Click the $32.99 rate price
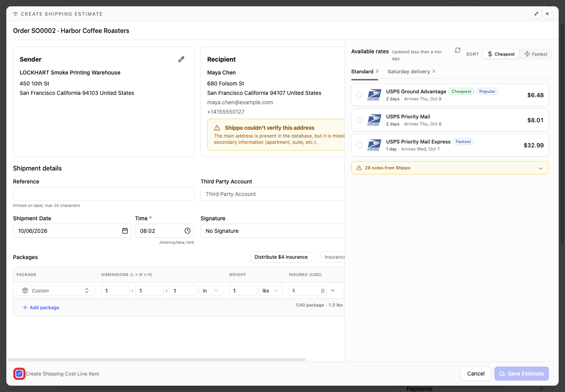565x392 pixels. (534, 145)
